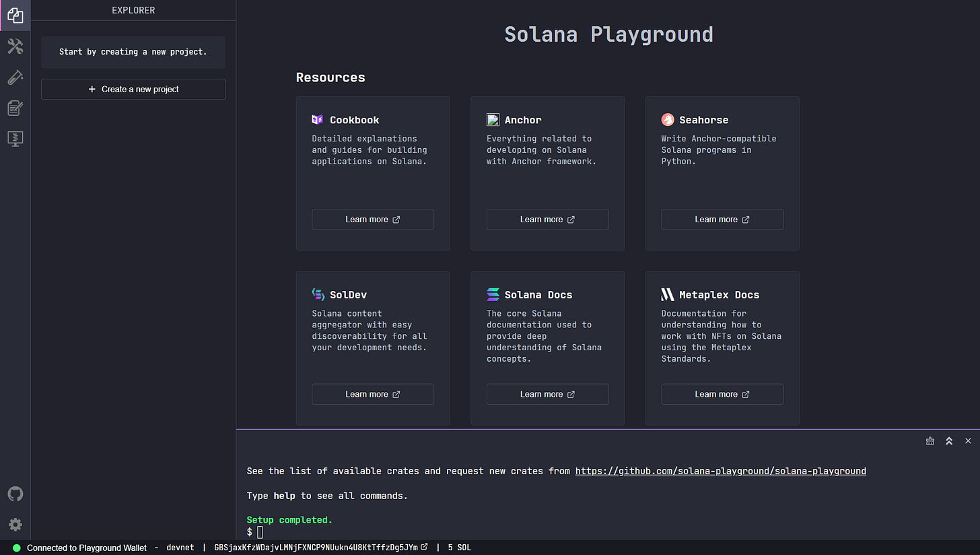Learn more about SolDev

[x=373, y=394]
